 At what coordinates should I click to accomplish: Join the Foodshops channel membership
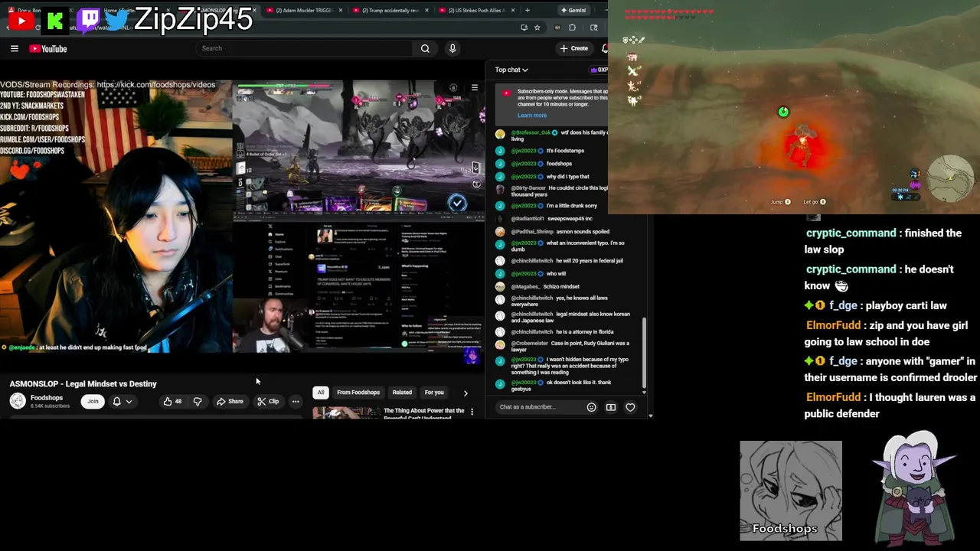tap(93, 401)
